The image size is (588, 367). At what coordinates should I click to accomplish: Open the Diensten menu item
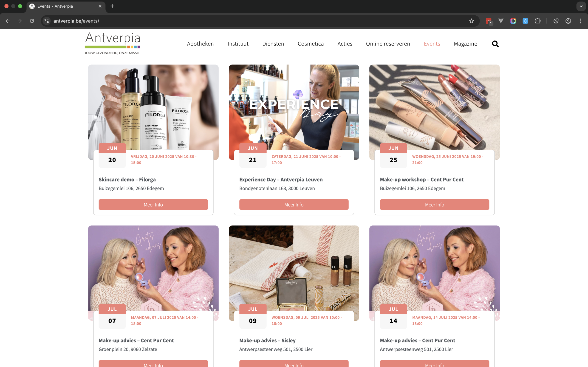point(273,44)
